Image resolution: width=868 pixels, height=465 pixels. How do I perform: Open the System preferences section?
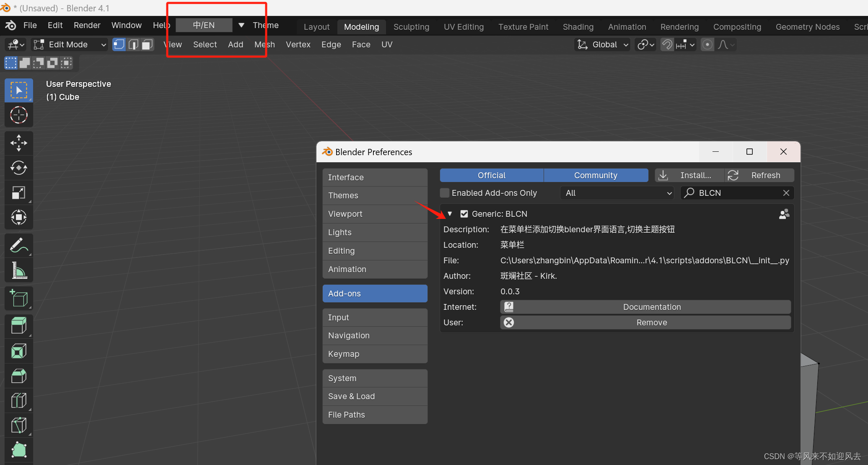[x=375, y=378]
